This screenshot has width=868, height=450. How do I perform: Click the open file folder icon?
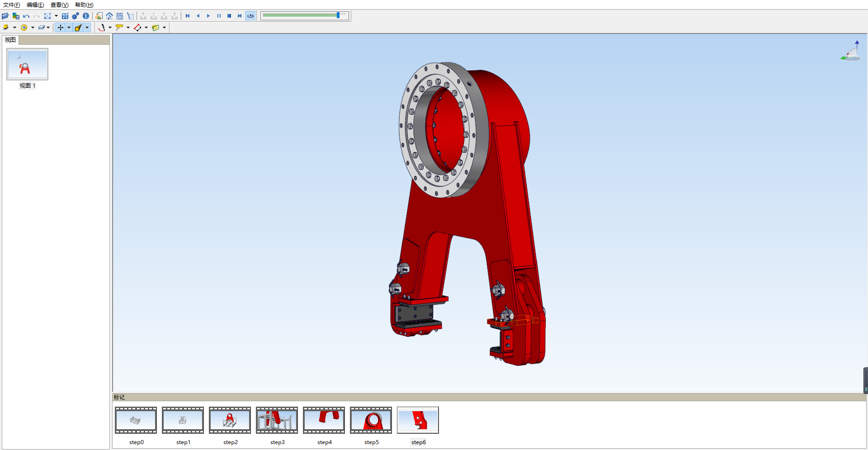pos(5,16)
